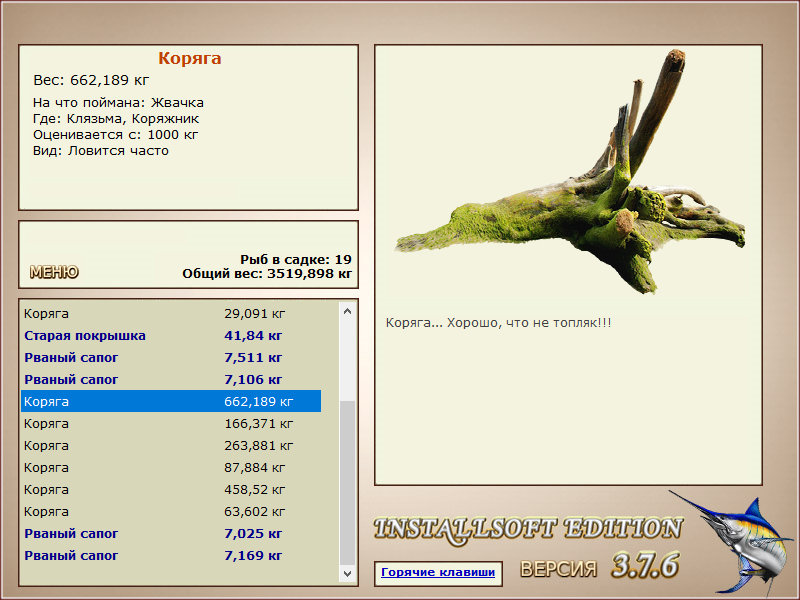Select the Рваный сапог 7,511 кг entry
Screen dimensions: 800x600
(x=171, y=358)
